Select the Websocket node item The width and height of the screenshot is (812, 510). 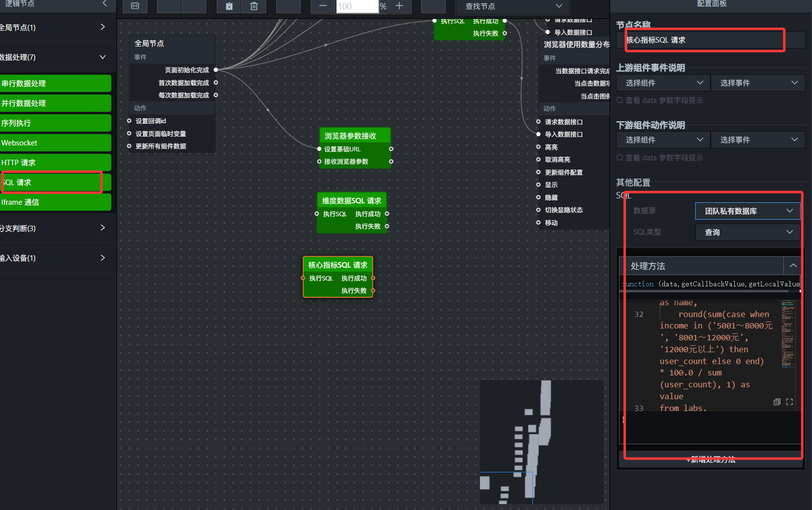(x=55, y=142)
